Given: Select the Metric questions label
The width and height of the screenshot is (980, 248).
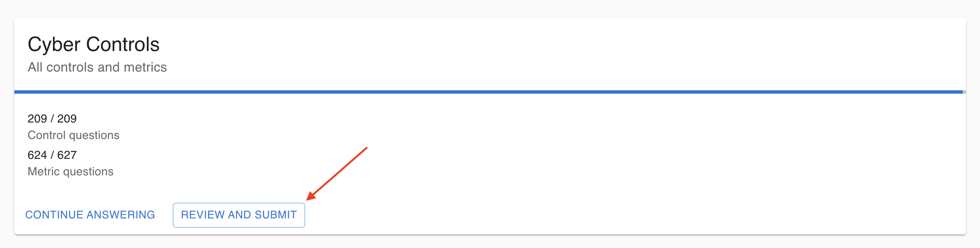Looking at the screenshot, I should pyautogui.click(x=70, y=172).
